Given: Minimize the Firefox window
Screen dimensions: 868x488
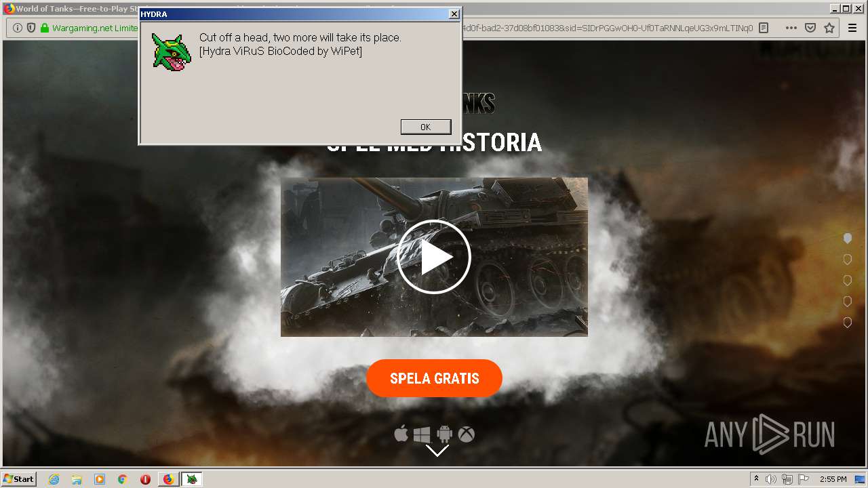Looking at the screenshot, I should (835, 9).
